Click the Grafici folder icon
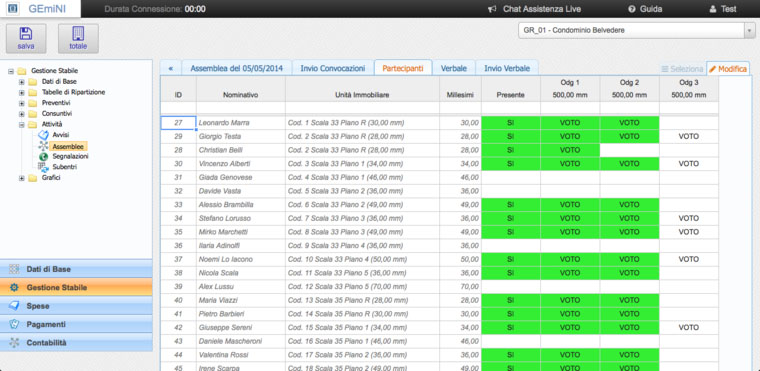This screenshot has width=760, height=371. coord(32,178)
